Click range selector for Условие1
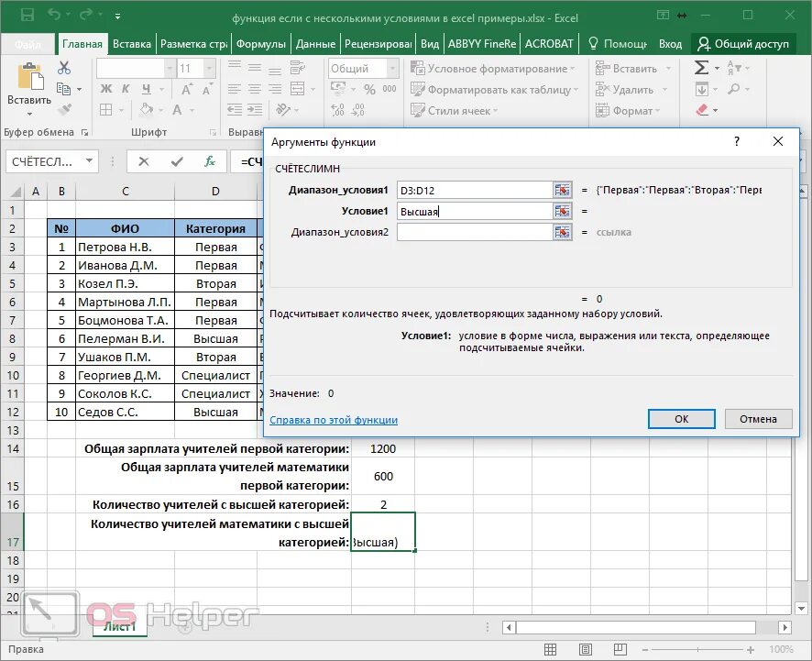Image resolution: width=812 pixels, height=661 pixels. point(562,212)
